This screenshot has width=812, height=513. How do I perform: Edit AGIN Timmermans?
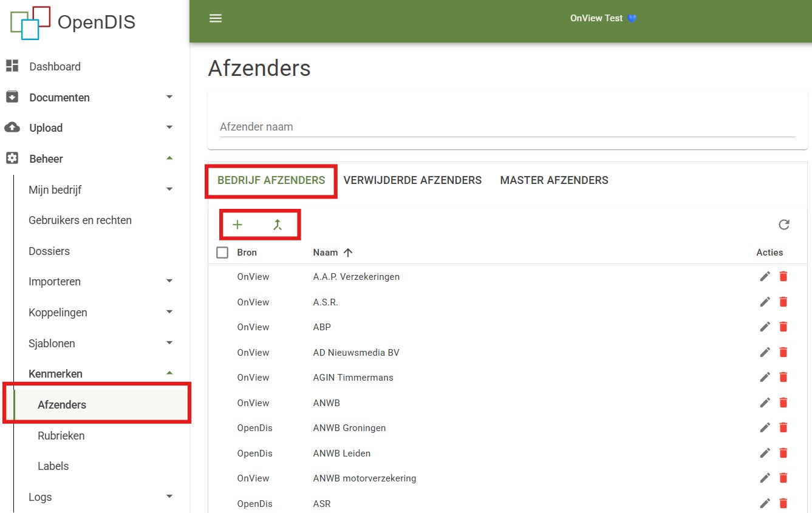click(765, 377)
